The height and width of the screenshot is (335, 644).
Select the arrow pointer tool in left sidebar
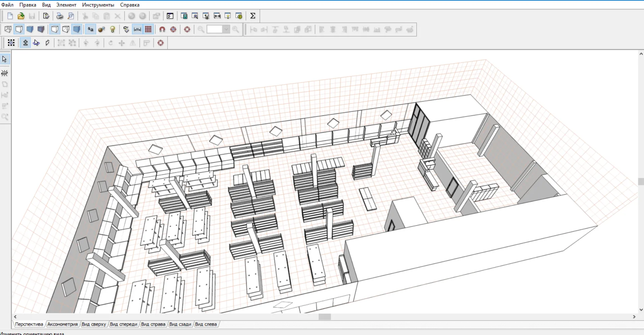coord(5,59)
